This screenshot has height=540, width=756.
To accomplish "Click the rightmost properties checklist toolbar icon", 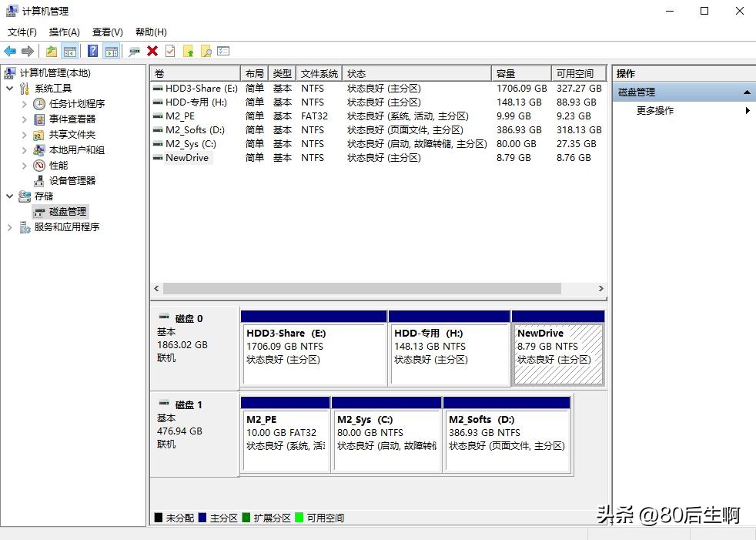I will click(223, 51).
